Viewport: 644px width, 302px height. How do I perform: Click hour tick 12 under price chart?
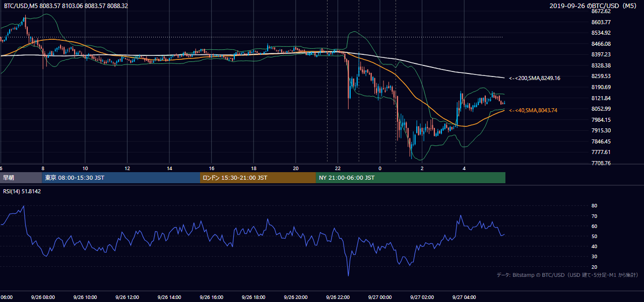coord(127,168)
